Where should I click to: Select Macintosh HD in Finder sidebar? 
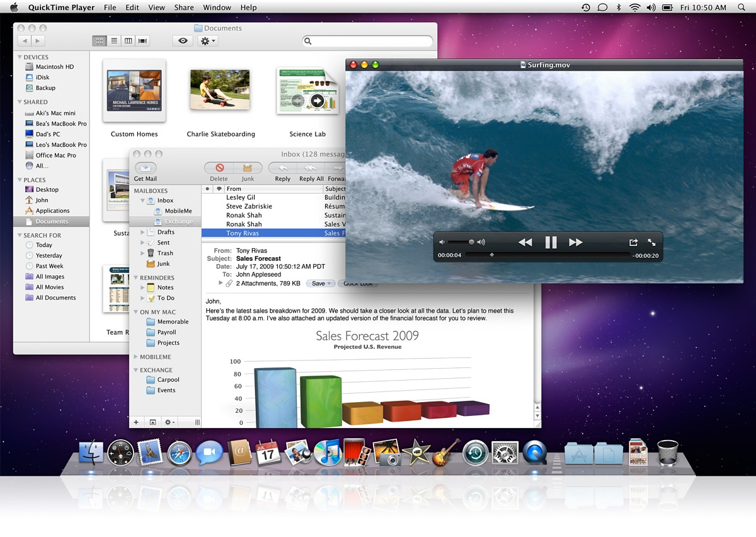(x=49, y=67)
